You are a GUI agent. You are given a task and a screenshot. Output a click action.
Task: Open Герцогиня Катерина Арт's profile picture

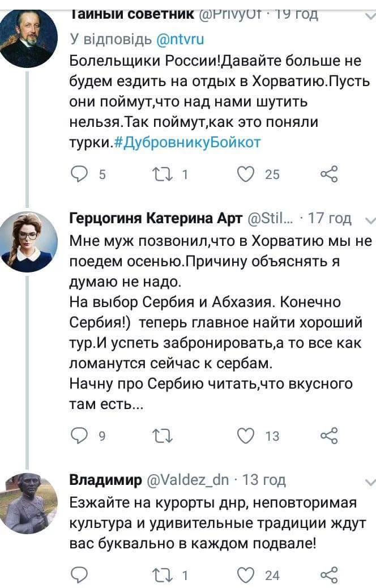28,242
